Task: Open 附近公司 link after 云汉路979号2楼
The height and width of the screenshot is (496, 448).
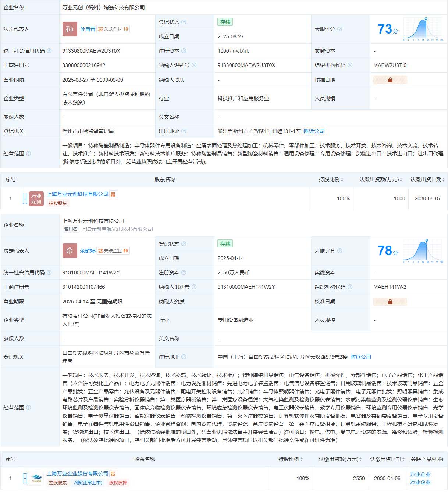Action: click(x=361, y=357)
